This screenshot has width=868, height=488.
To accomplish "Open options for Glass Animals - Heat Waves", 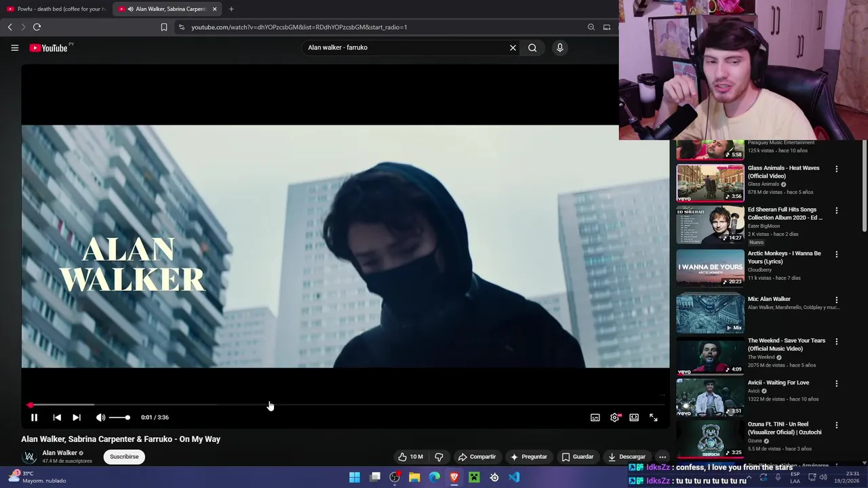I will [x=836, y=169].
